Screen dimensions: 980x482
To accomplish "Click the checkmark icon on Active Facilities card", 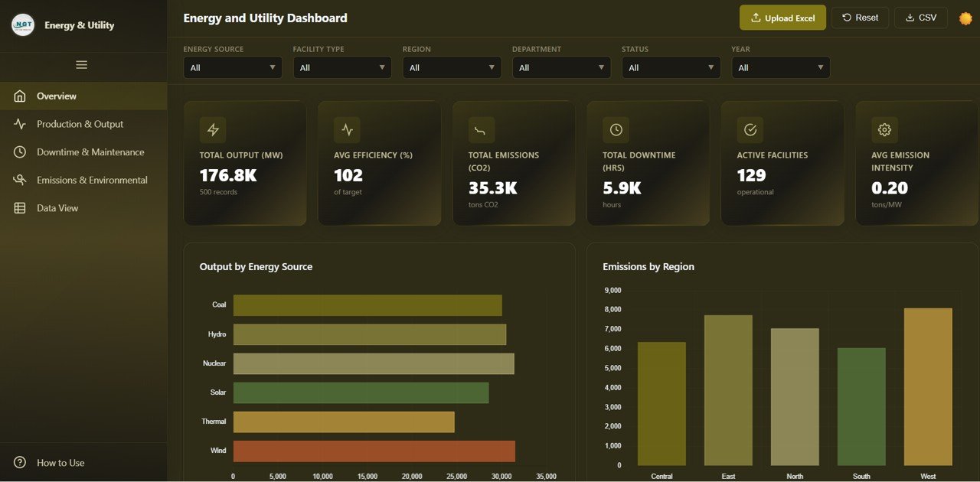I will (x=750, y=129).
